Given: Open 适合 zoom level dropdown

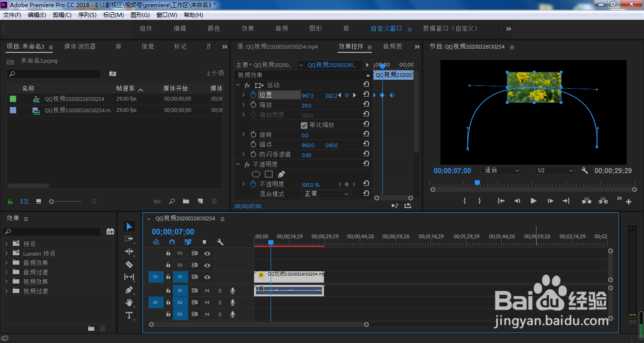Looking at the screenshot, I should click(x=501, y=170).
